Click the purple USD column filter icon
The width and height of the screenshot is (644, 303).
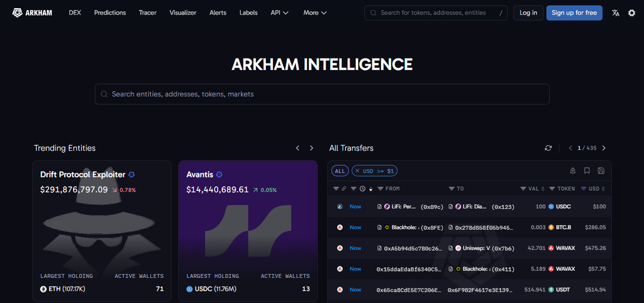coord(584,189)
